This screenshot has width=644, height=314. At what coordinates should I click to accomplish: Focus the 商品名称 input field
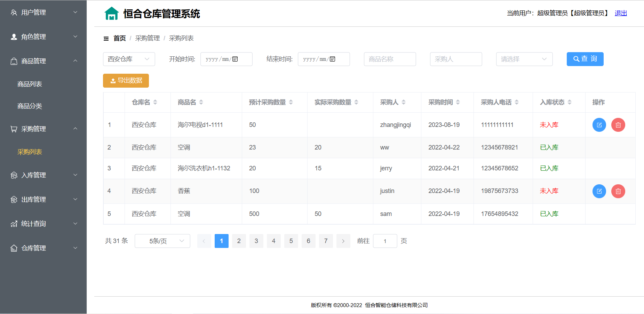click(390, 59)
